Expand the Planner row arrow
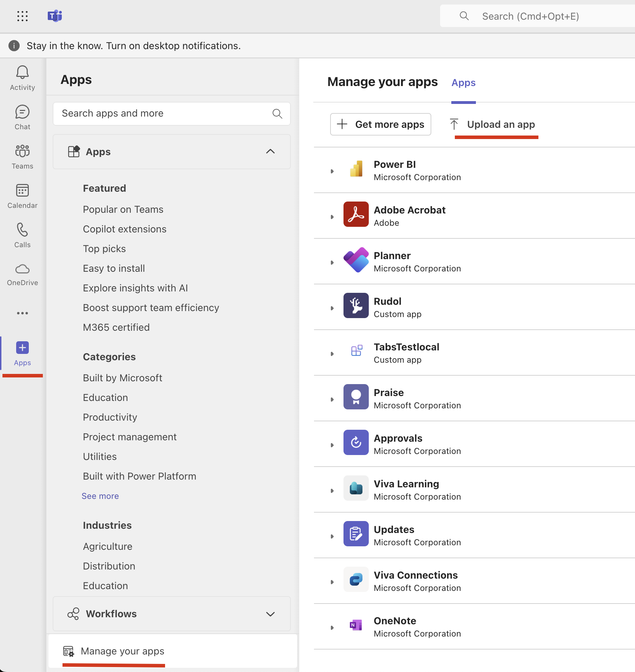 [x=332, y=263]
